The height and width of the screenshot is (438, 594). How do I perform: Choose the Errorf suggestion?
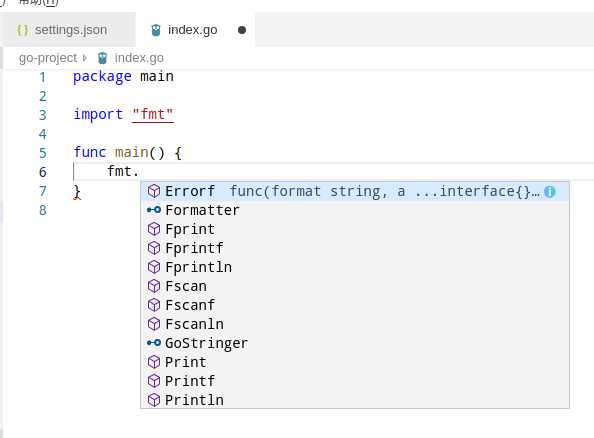point(355,191)
